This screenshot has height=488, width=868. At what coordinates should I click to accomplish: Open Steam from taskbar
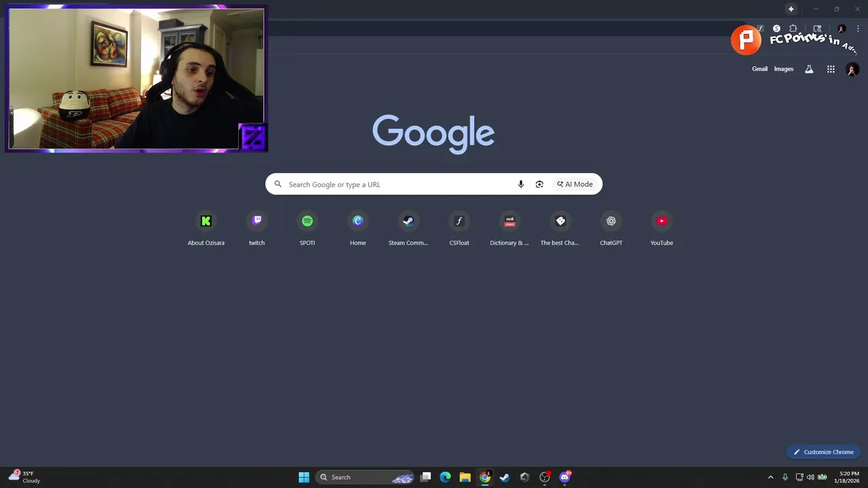[505, 477]
